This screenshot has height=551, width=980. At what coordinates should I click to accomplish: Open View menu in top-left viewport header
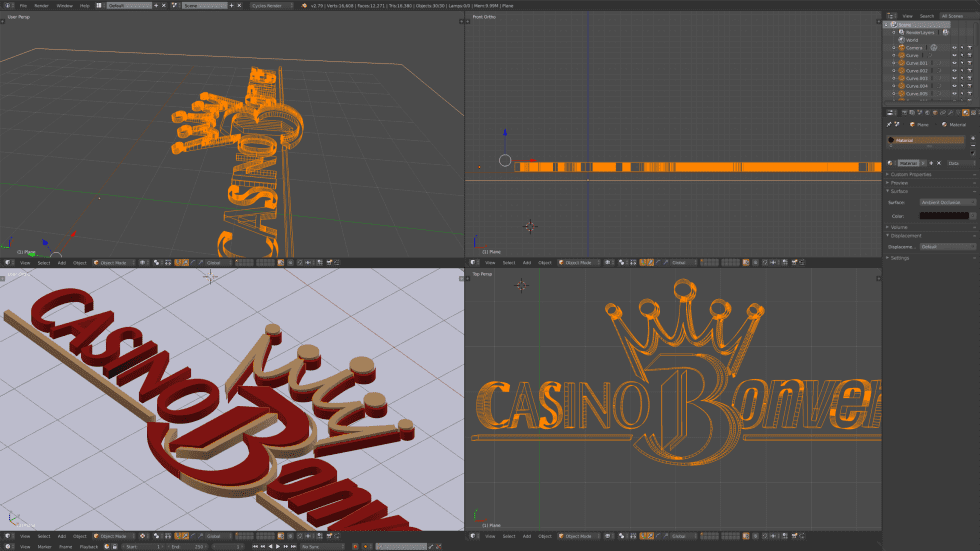25,263
